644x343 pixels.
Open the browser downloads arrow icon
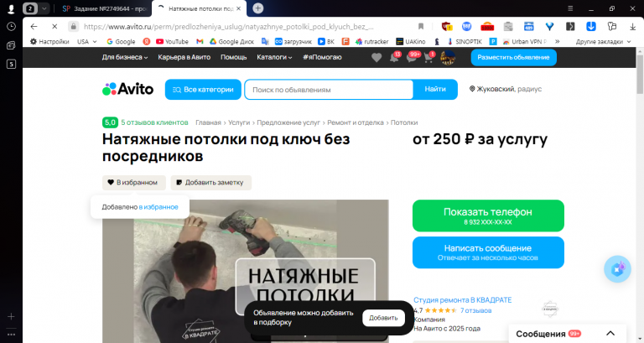(632, 27)
